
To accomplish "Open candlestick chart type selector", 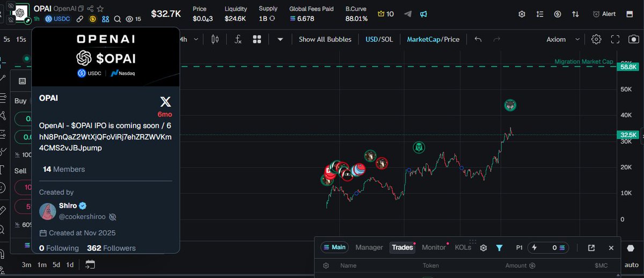I will 216,39.
